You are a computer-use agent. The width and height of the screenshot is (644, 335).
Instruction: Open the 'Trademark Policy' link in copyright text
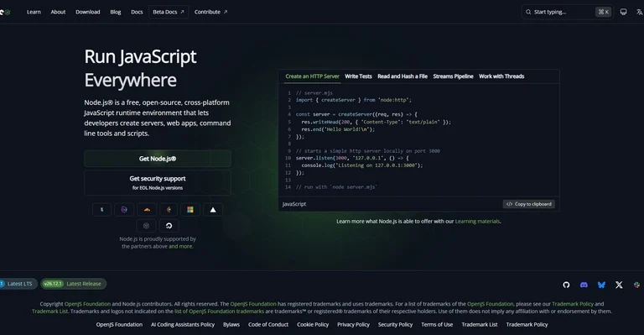[x=573, y=304]
